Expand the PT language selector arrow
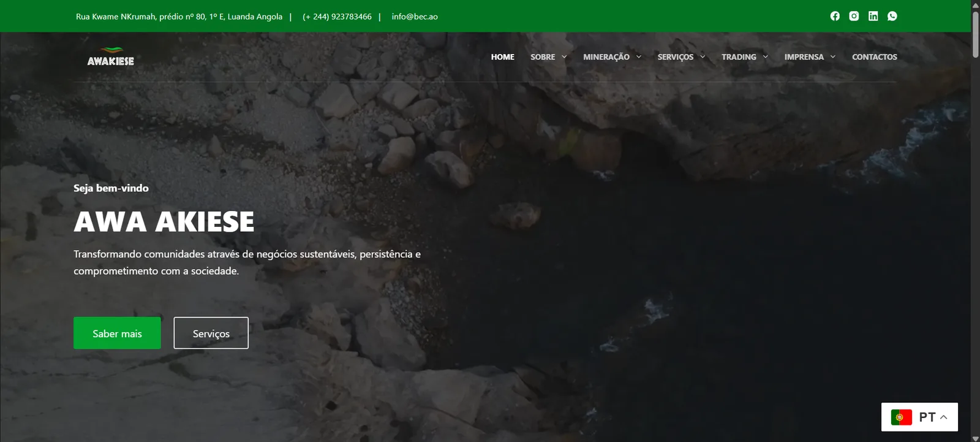 tap(944, 417)
